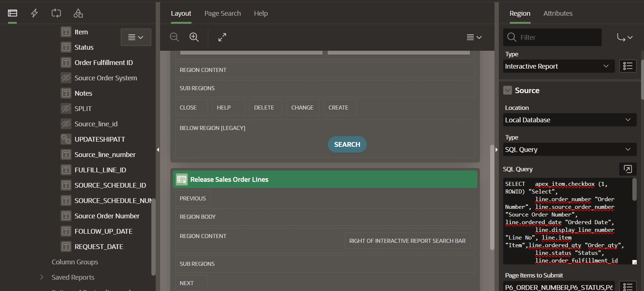Select the hidden Source Order System column
644x291 pixels.
[x=106, y=78]
